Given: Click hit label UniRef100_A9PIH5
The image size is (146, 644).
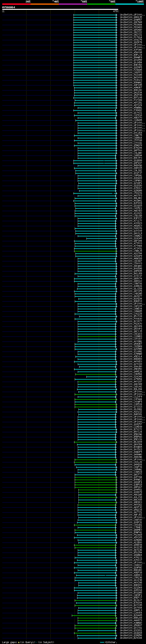Looking at the screenshot, I should pos(131,85).
